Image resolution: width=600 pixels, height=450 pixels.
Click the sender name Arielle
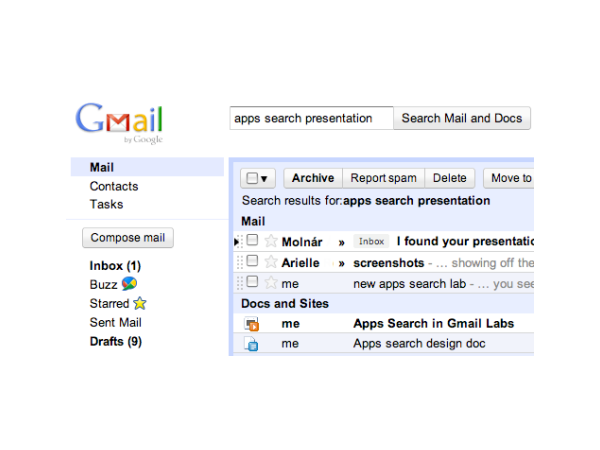[300, 263]
